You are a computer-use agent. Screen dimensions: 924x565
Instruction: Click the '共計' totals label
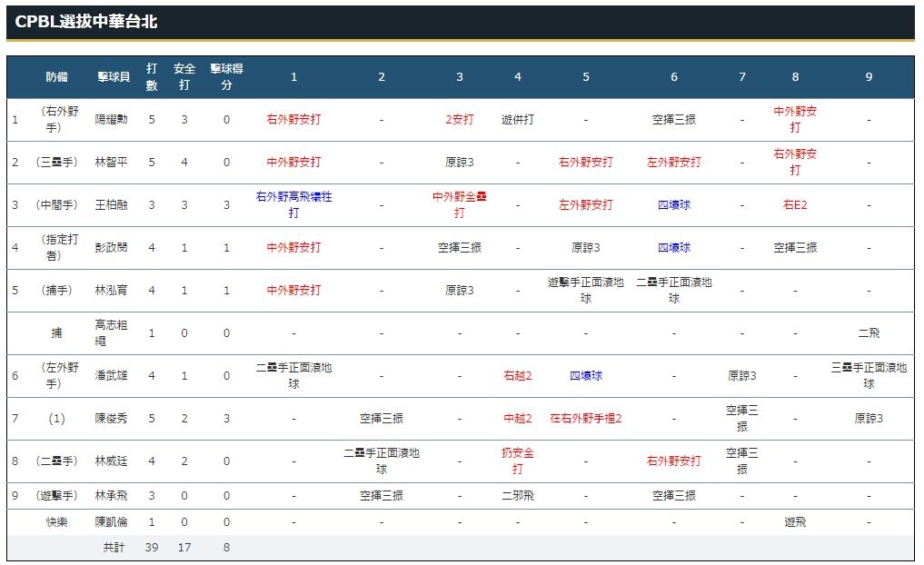click(x=114, y=548)
